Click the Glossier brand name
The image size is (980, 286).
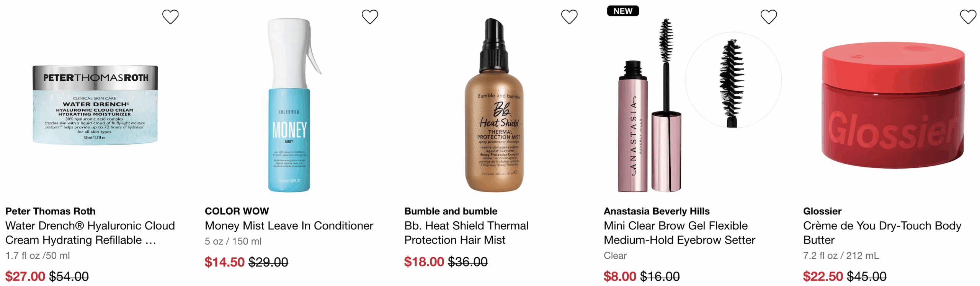point(822,211)
